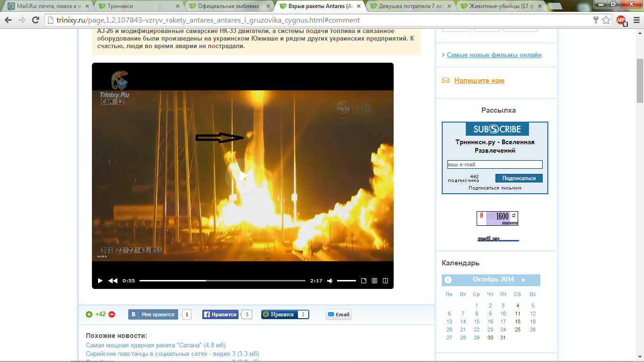
Task: Go to previous month in the calendar
Action: (x=448, y=280)
